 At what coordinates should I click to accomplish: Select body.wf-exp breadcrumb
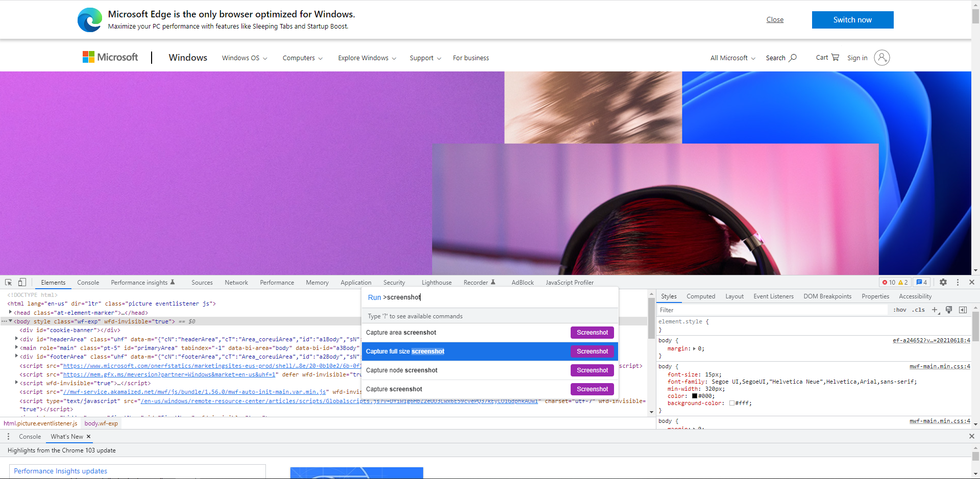click(x=101, y=423)
